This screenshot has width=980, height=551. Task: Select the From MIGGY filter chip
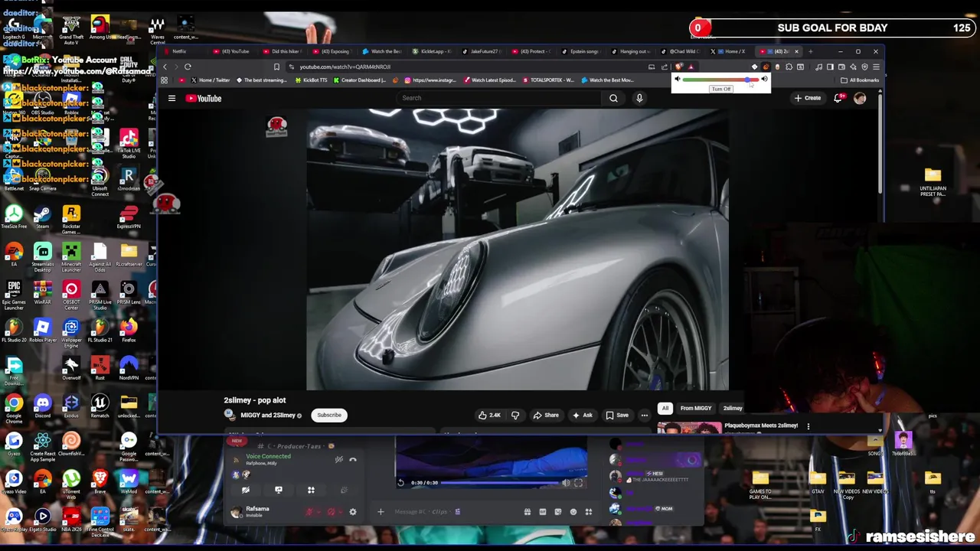[x=696, y=409]
